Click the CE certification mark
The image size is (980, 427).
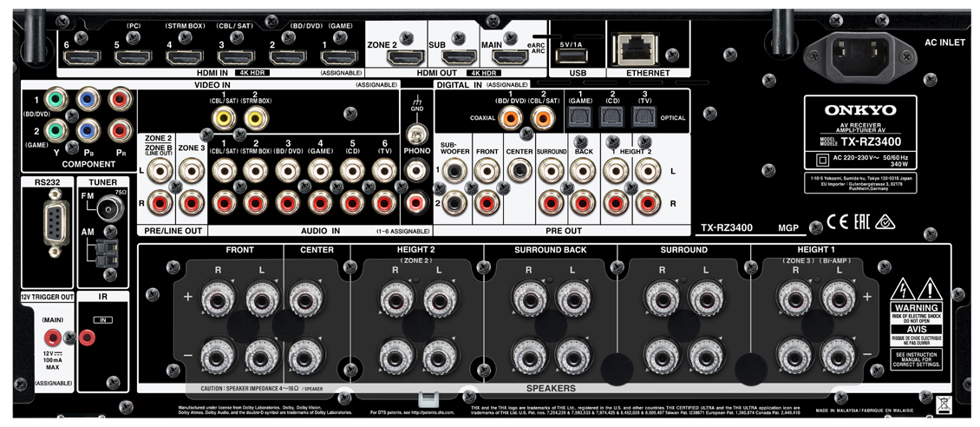click(837, 222)
